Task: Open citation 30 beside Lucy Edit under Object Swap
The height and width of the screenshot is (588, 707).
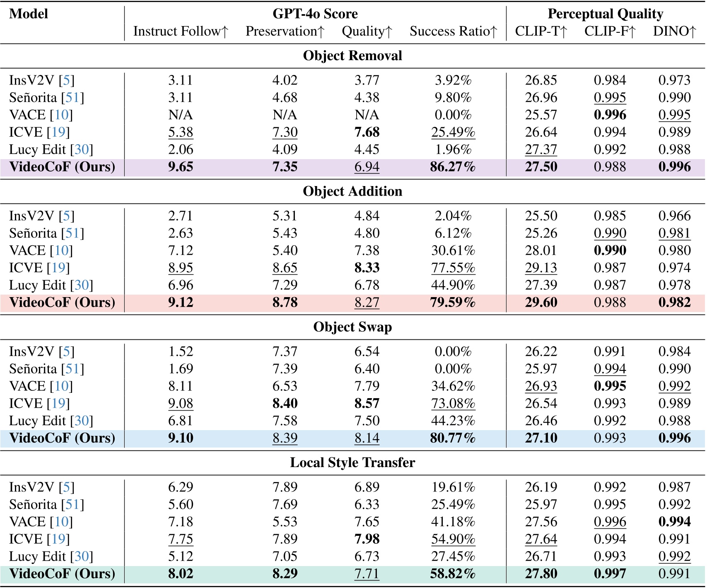Action: (x=82, y=421)
